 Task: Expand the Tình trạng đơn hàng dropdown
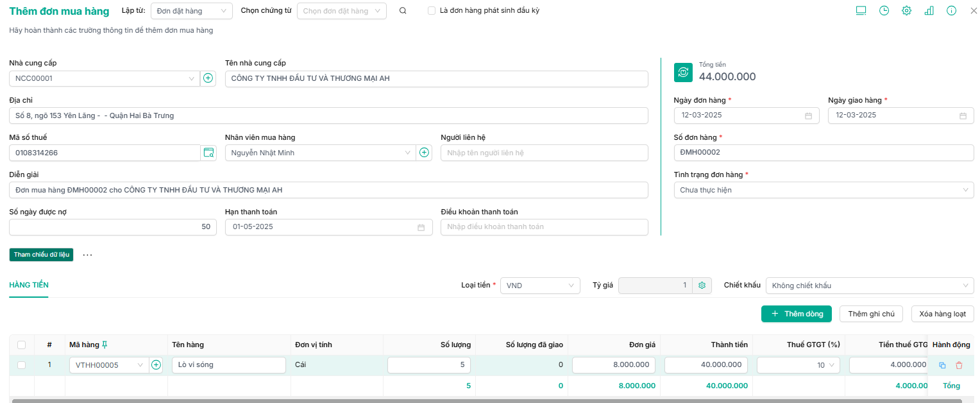click(x=824, y=190)
